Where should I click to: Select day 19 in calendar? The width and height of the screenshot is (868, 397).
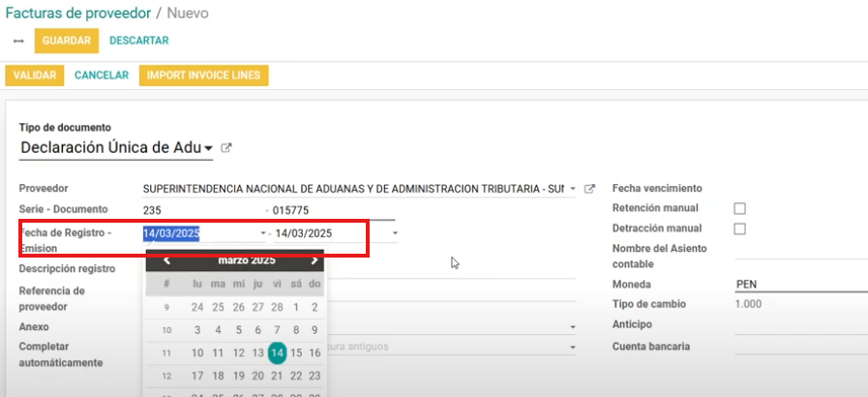coord(239,376)
